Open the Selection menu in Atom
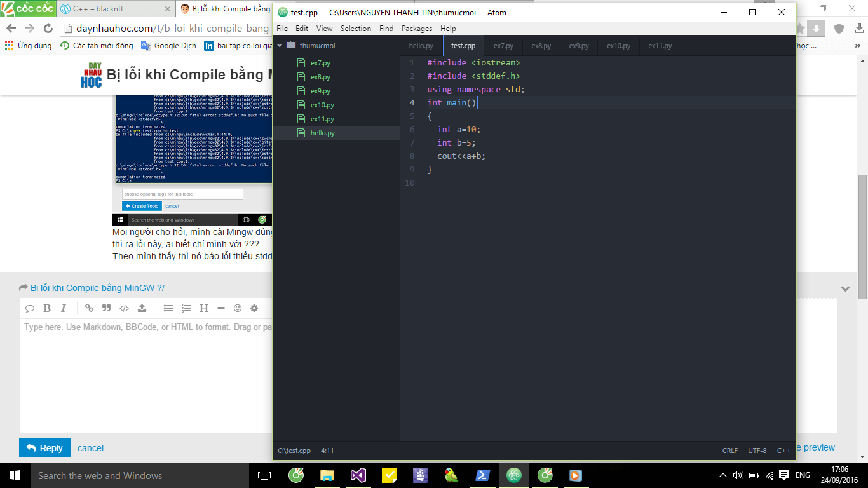 pos(356,29)
